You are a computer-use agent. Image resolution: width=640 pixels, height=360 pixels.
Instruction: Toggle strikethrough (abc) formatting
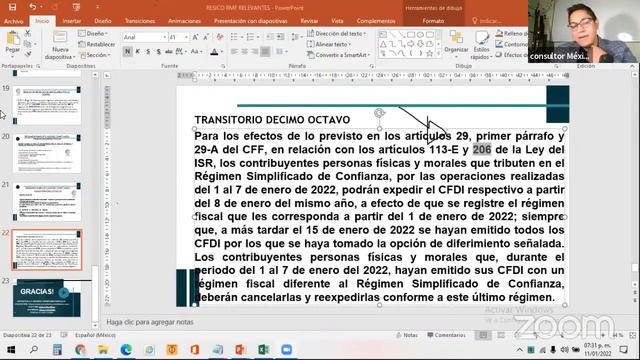tap(169, 51)
